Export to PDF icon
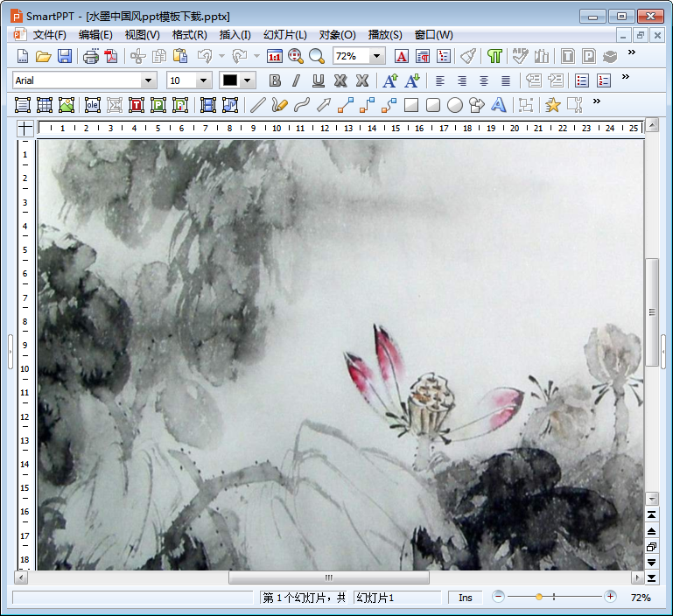The height and width of the screenshot is (616, 673). (112, 56)
